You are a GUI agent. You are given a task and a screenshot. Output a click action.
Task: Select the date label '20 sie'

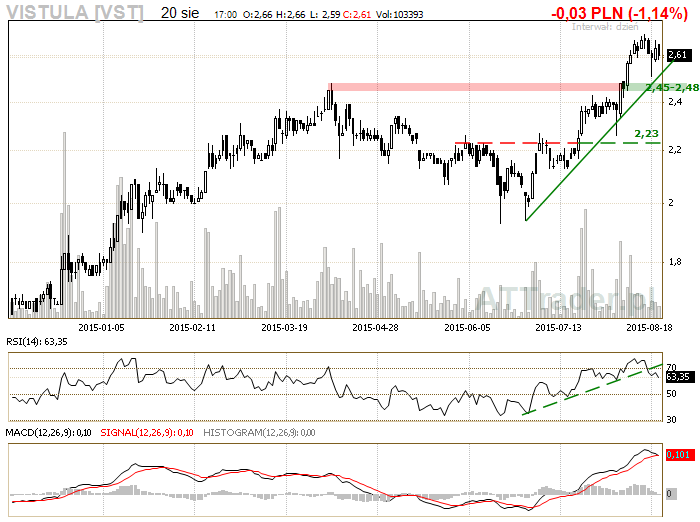coord(180,13)
